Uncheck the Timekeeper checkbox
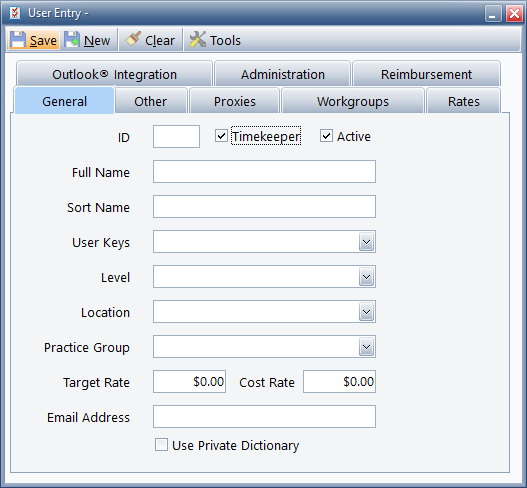 221,136
